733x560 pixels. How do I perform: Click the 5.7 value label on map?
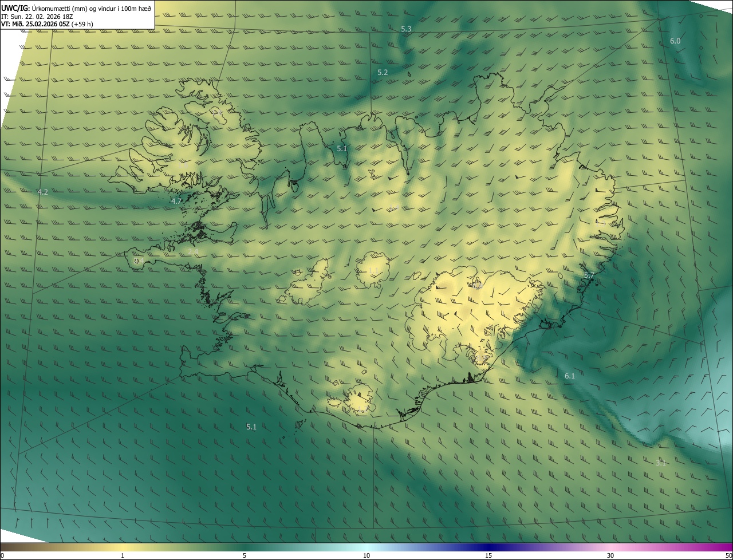[x=589, y=275]
